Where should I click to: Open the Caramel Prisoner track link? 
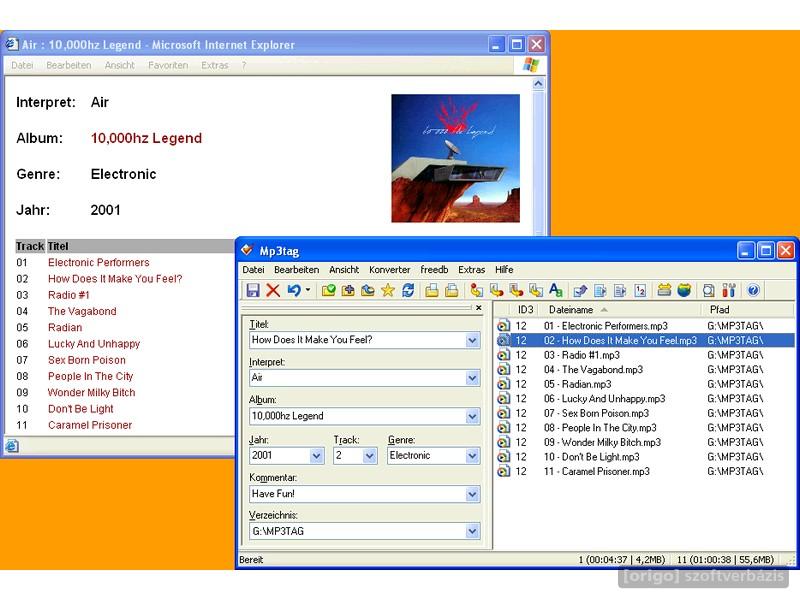90,425
